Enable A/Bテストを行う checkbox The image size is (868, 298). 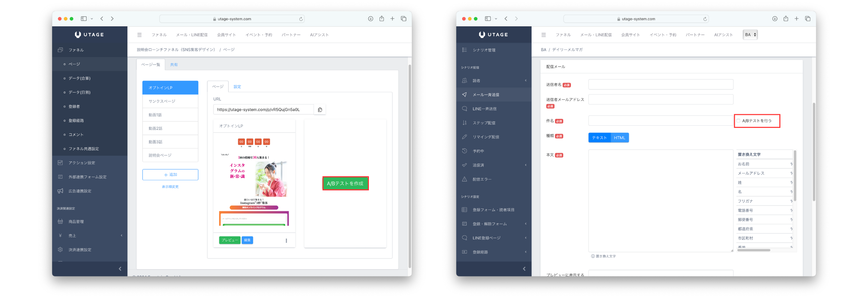(738, 121)
